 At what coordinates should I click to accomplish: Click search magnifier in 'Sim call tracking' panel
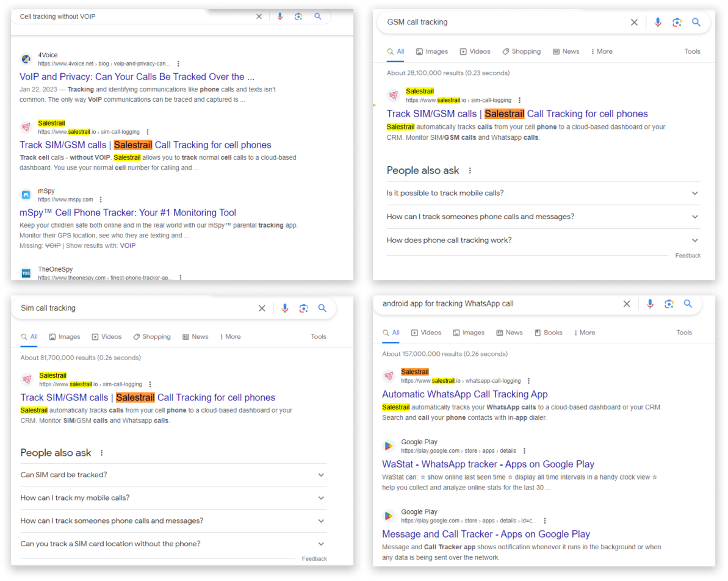[322, 308]
